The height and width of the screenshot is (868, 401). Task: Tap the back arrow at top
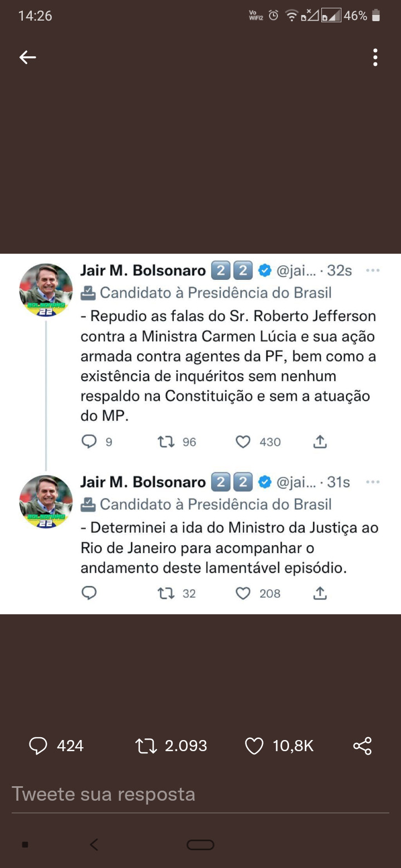27,57
